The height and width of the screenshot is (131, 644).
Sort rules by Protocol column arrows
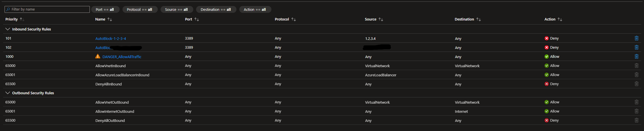point(294,19)
